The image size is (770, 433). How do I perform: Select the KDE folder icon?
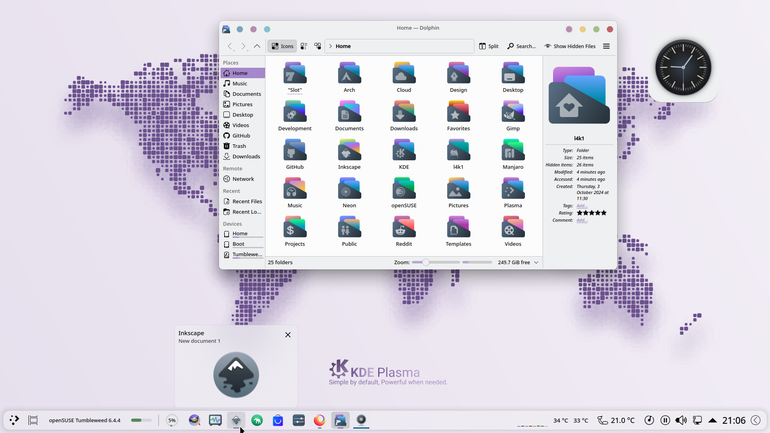click(404, 150)
